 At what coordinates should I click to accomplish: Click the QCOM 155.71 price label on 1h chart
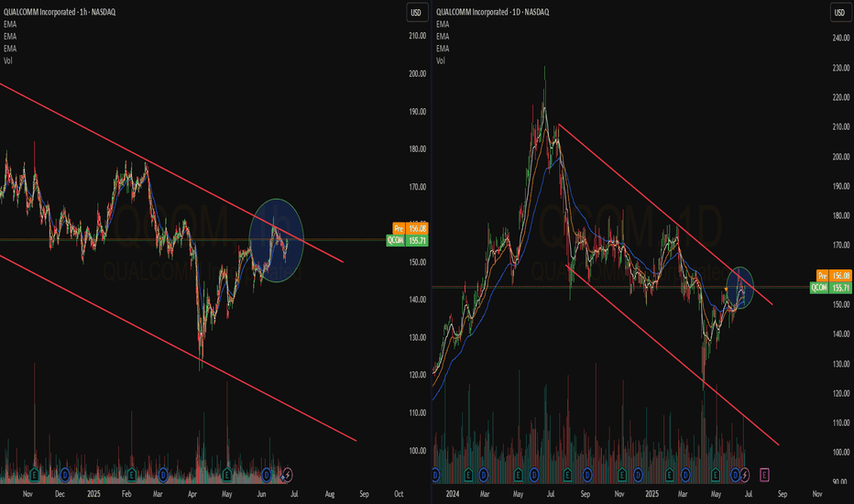tap(407, 240)
